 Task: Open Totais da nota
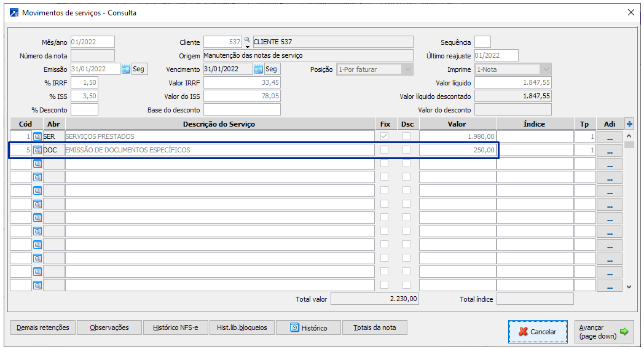click(375, 327)
